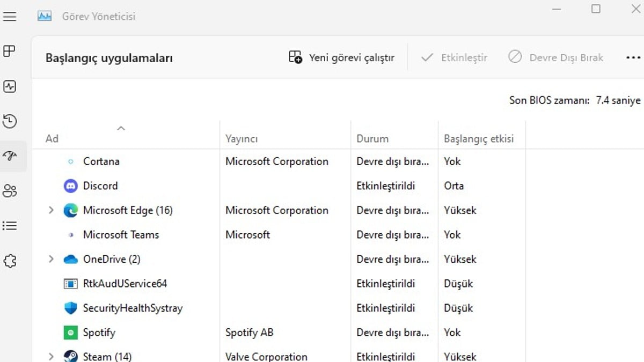Viewport: 644px width, 362px height.
Task: Expand the OneDrive (2) entry
Action: [x=51, y=259]
